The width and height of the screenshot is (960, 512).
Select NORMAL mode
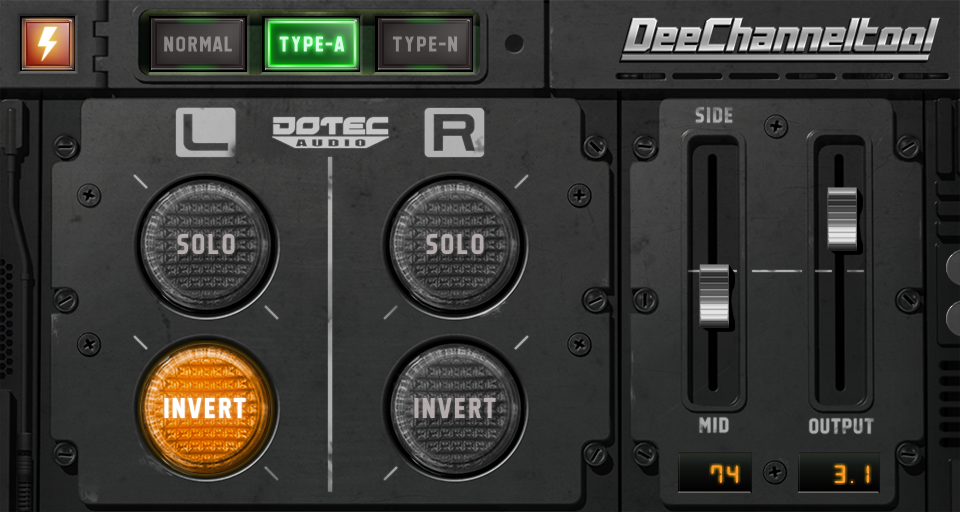point(198,44)
